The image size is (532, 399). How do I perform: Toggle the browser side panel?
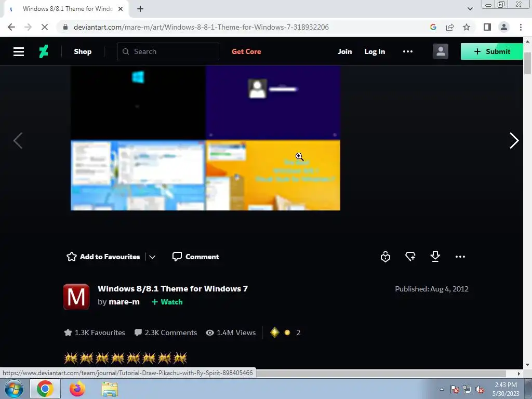click(487, 27)
